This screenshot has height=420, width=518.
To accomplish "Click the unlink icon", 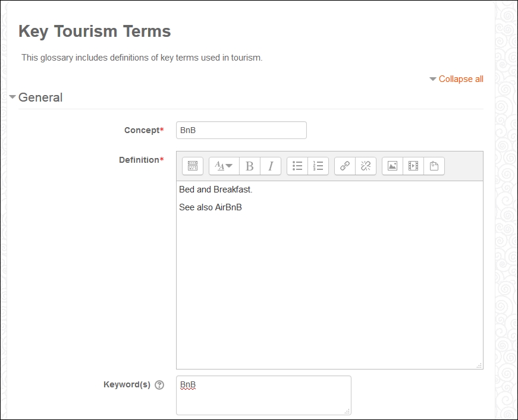I will [x=366, y=166].
